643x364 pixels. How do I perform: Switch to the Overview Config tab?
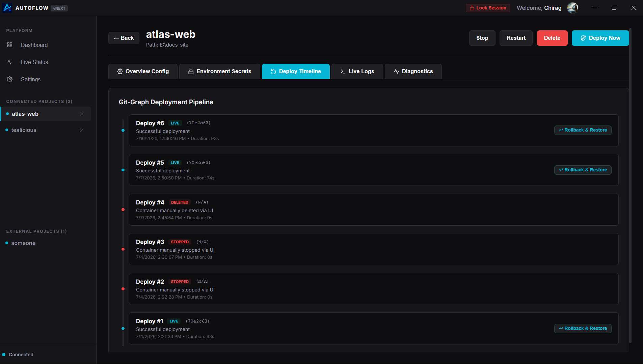pos(143,72)
